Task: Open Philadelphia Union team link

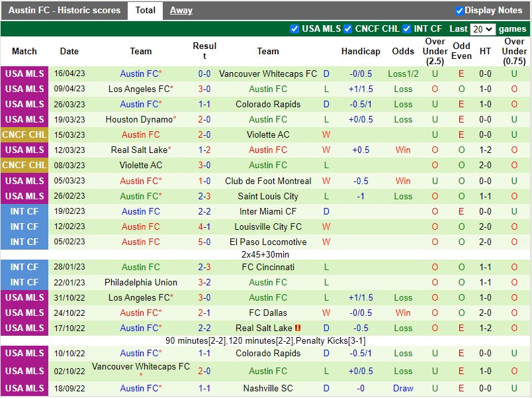Action: pos(141,283)
